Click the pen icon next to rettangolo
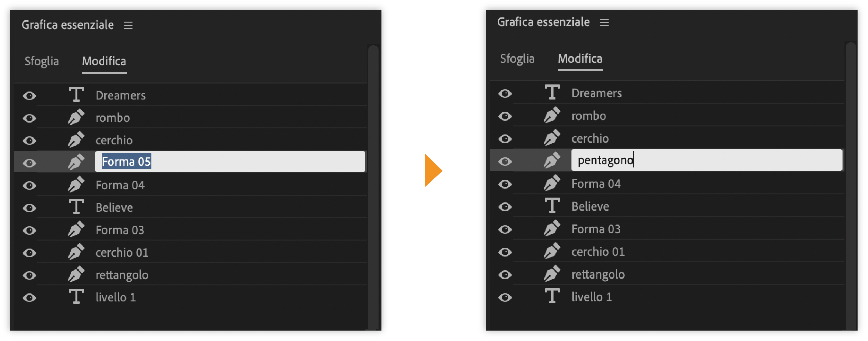The width and height of the screenshot is (868, 341). click(76, 274)
